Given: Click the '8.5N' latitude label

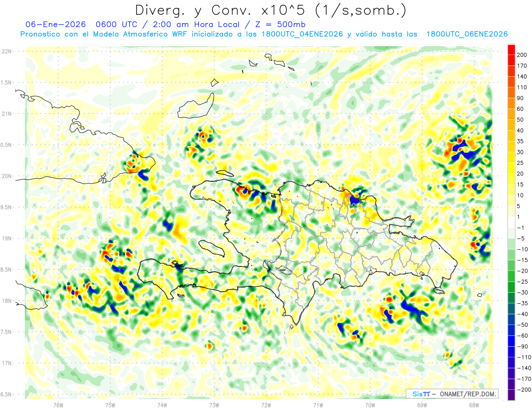Looking at the screenshot, I should click(6, 270).
